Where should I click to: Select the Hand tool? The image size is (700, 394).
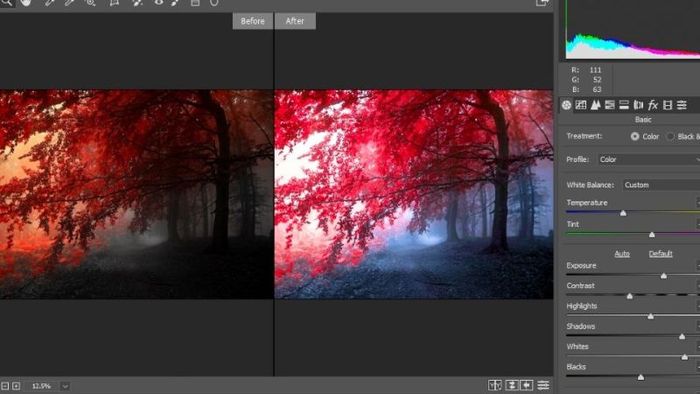pyautogui.click(x=25, y=2)
